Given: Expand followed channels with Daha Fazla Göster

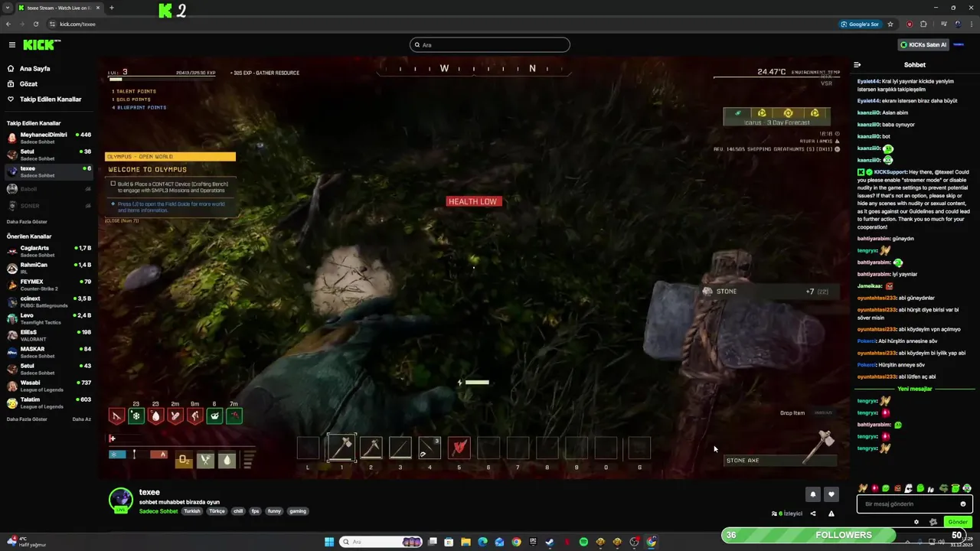Looking at the screenshot, I should tap(27, 221).
